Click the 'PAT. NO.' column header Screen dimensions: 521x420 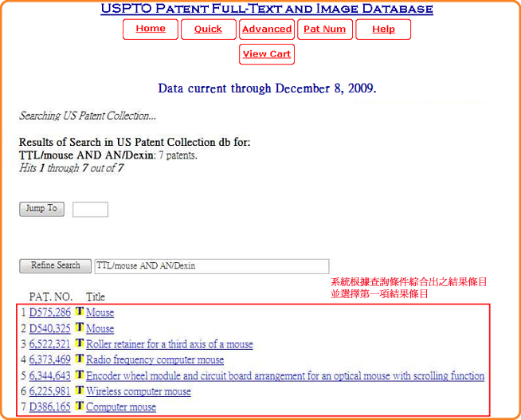(51, 296)
